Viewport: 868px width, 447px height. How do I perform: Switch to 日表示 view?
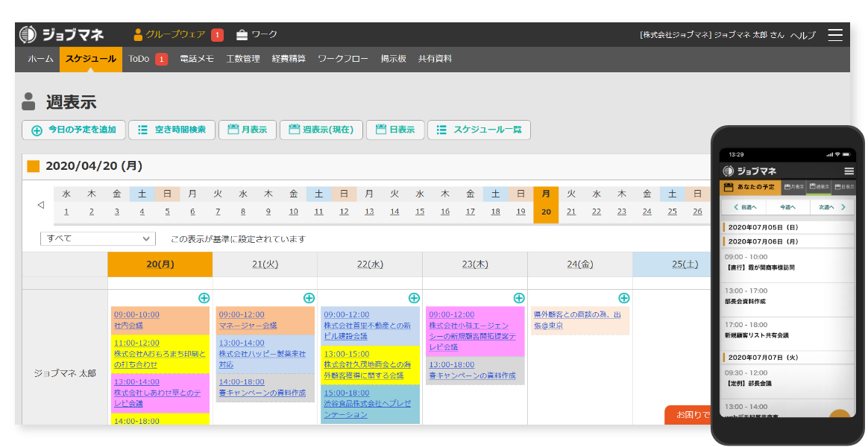[395, 130]
